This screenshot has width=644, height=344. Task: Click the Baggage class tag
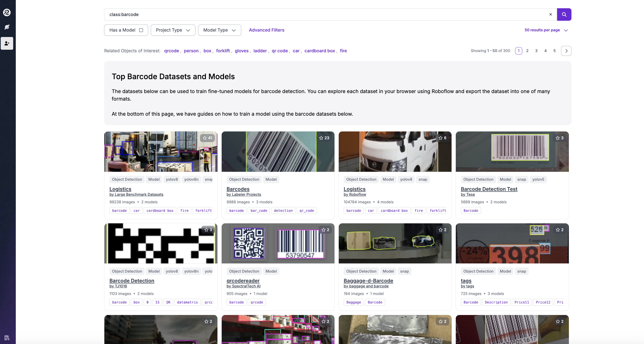354,302
